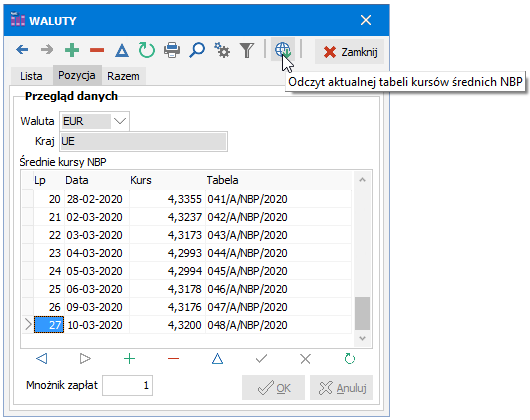Click the small green refresh icon under grid
The image size is (530, 420).
(350, 359)
